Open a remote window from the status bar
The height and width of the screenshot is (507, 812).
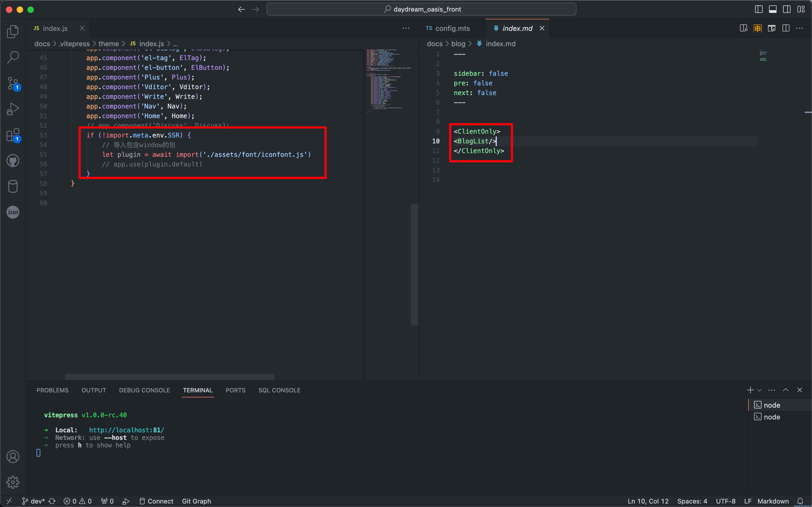click(9, 501)
